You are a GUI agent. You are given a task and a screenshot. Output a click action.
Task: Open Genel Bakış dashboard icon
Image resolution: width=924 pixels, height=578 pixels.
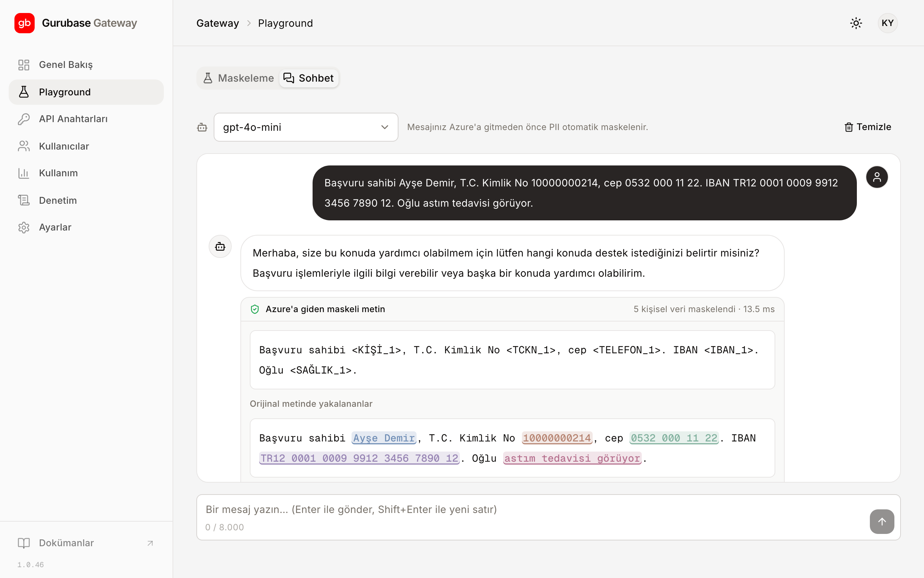24,65
